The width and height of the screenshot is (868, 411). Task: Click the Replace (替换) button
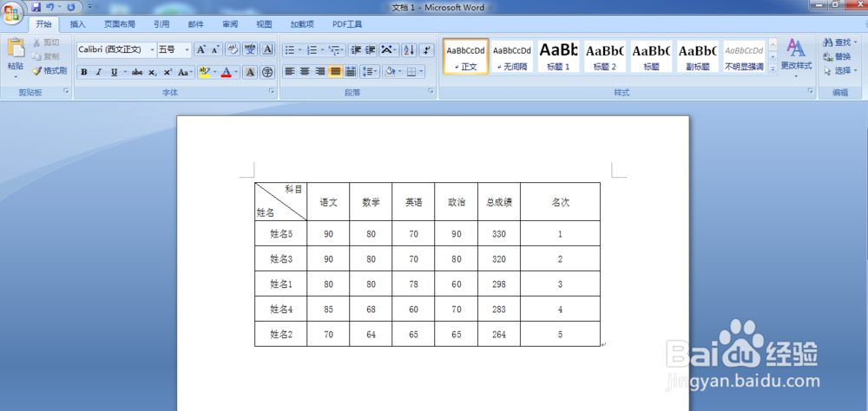[837, 56]
